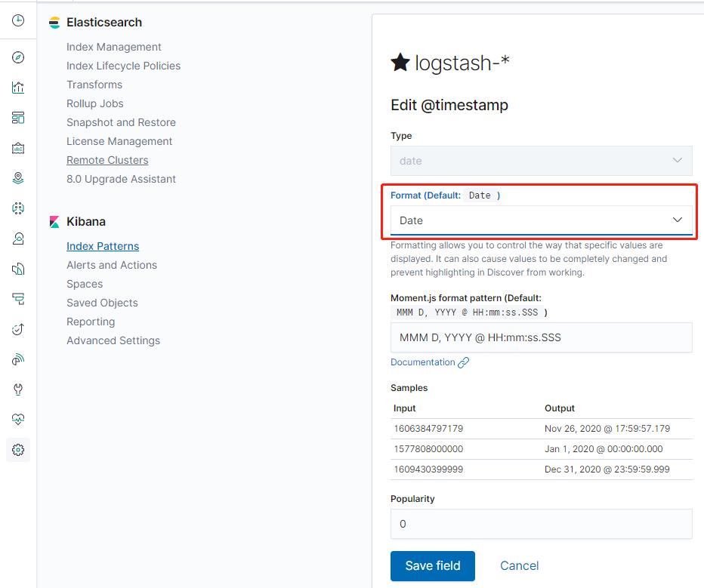The width and height of the screenshot is (704, 588).
Task: Open Advanced Settings menu item
Action: pyautogui.click(x=113, y=340)
